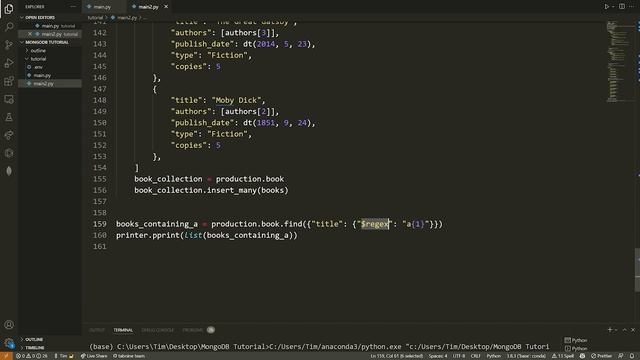640x360 pixels.
Task: Open the Extensions view icon
Action: [9, 81]
